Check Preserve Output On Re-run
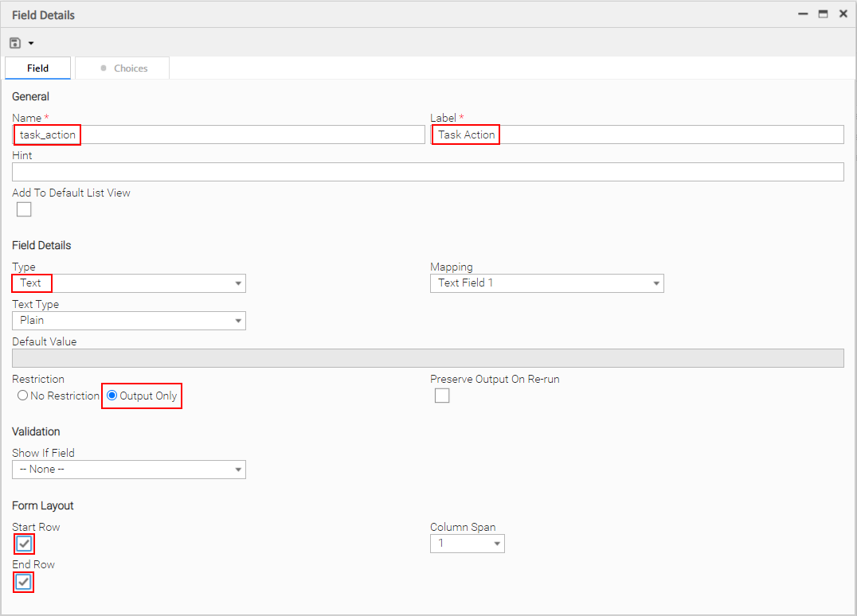Screen dimensions: 857x616 [x=442, y=396]
